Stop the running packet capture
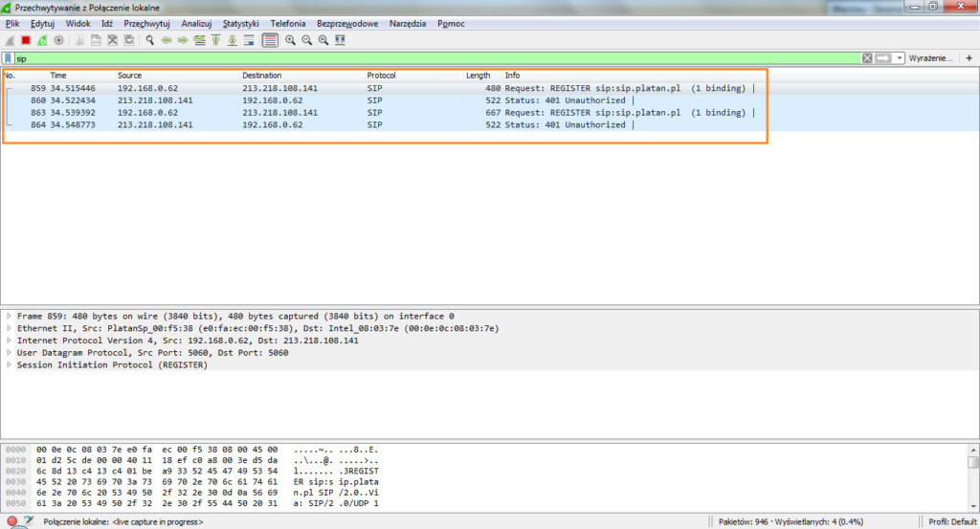 click(x=26, y=40)
